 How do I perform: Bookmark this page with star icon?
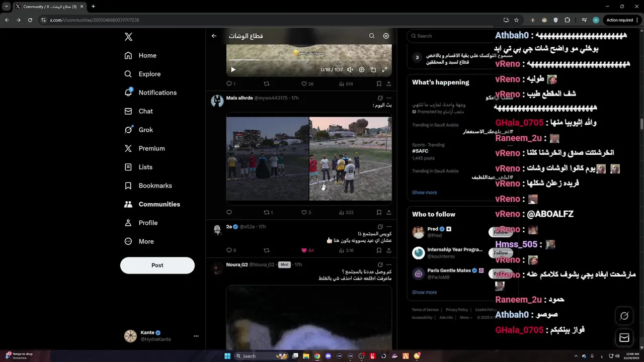click(x=516, y=20)
